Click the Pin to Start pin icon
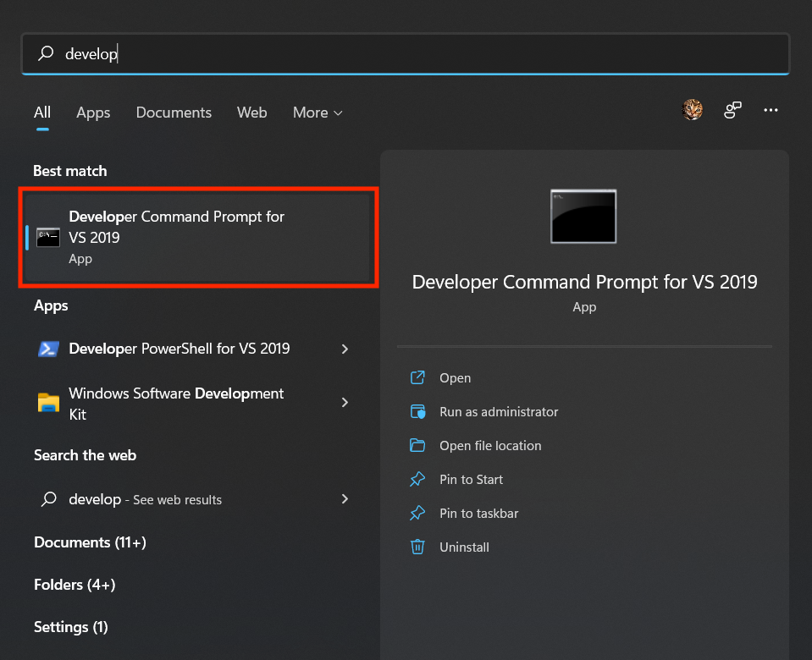The width and height of the screenshot is (812, 660). tap(417, 479)
